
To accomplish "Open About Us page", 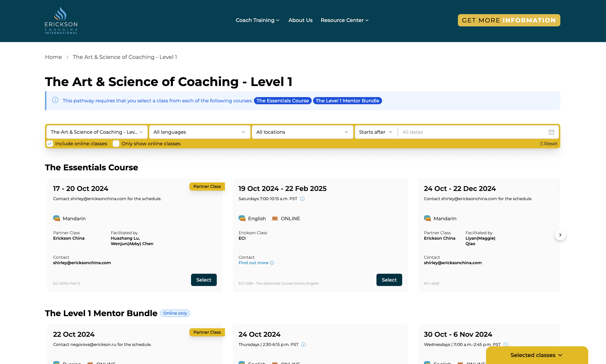I will (x=300, y=20).
